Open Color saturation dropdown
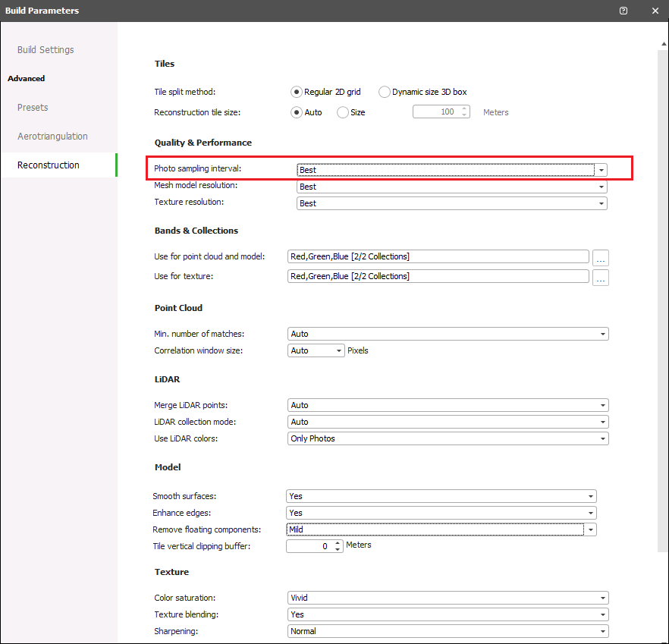Viewport: 669px width, 644px height. [448, 598]
